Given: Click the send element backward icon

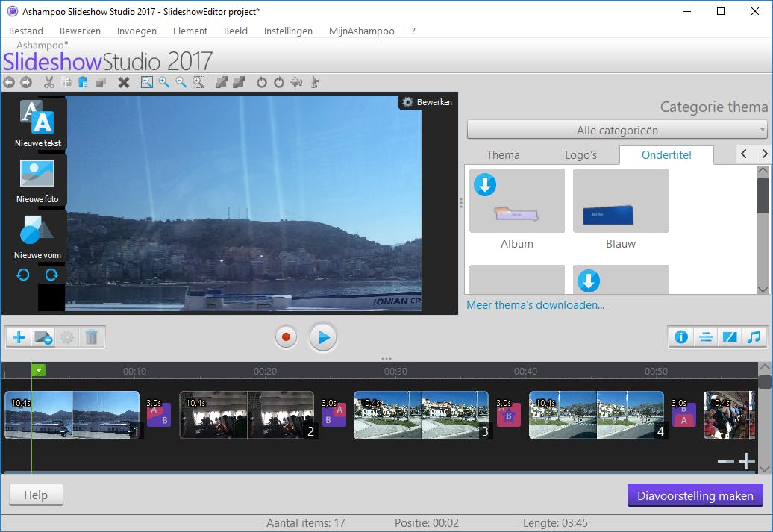Looking at the screenshot, I should [x=239, y=82].
